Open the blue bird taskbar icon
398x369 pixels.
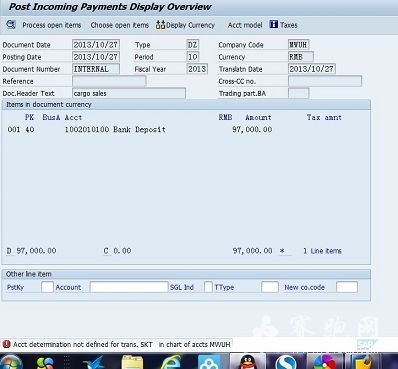pos(94,363)
